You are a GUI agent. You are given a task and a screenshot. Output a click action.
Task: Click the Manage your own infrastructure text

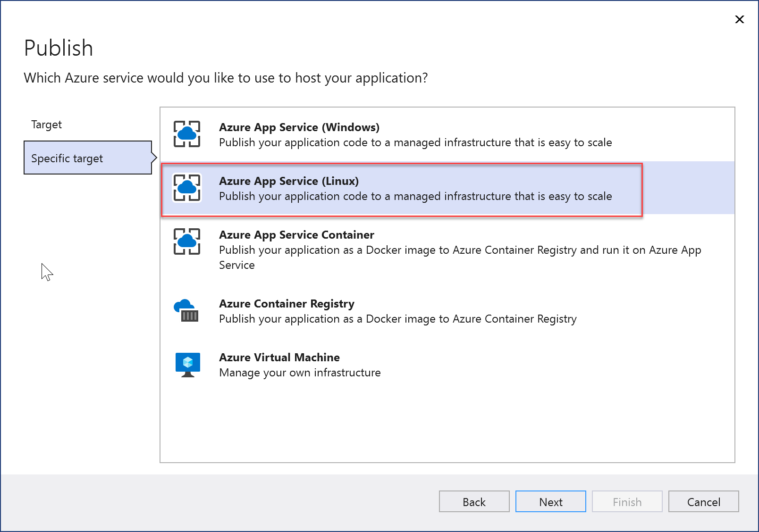pyautogui.click(x=300, y=372)
